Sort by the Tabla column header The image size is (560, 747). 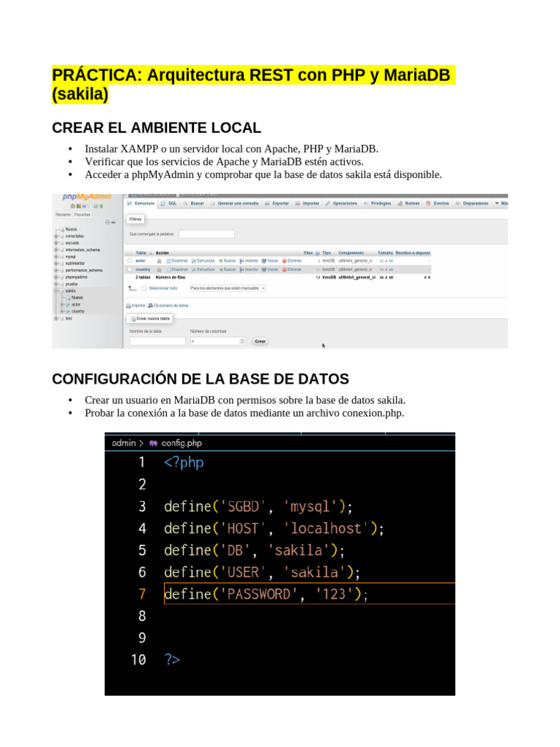tap(141, 253)
